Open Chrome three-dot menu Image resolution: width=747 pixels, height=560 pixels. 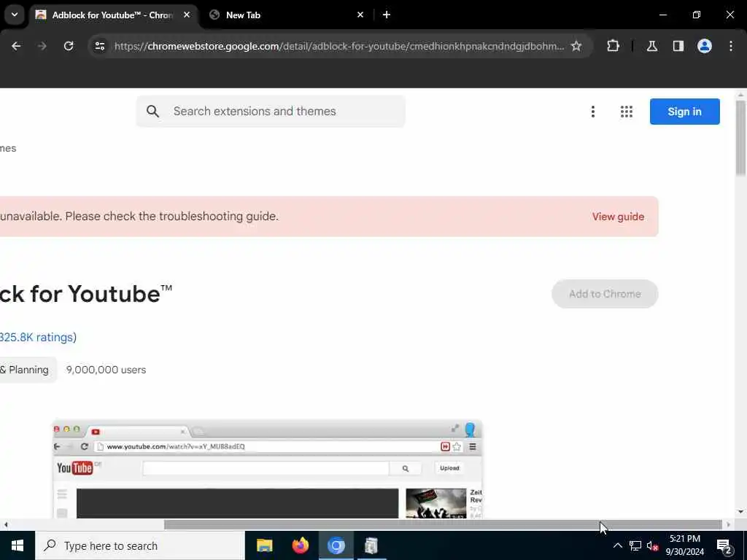[x=731, y=46]
